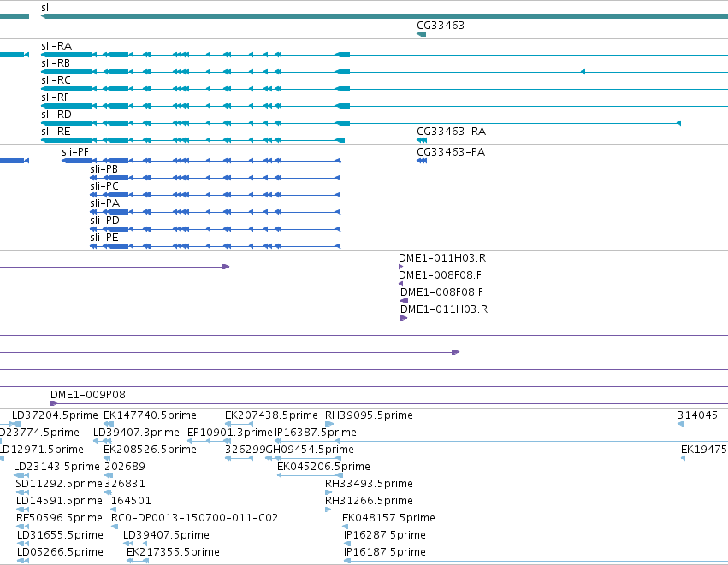Click the sli-RB upstream exon arrowhead
The width and height of the screenshot is (728, 565).
click(x=583, y=72)
